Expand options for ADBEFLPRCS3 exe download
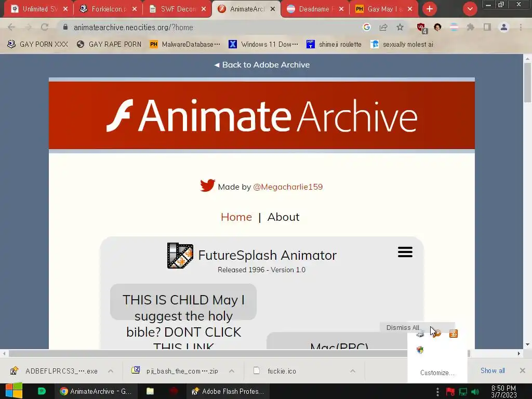This screenshot has height=399, width=532. (111, 371)
